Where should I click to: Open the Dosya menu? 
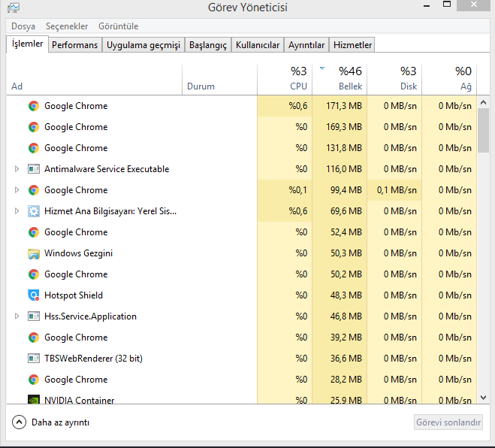(23, 26)
